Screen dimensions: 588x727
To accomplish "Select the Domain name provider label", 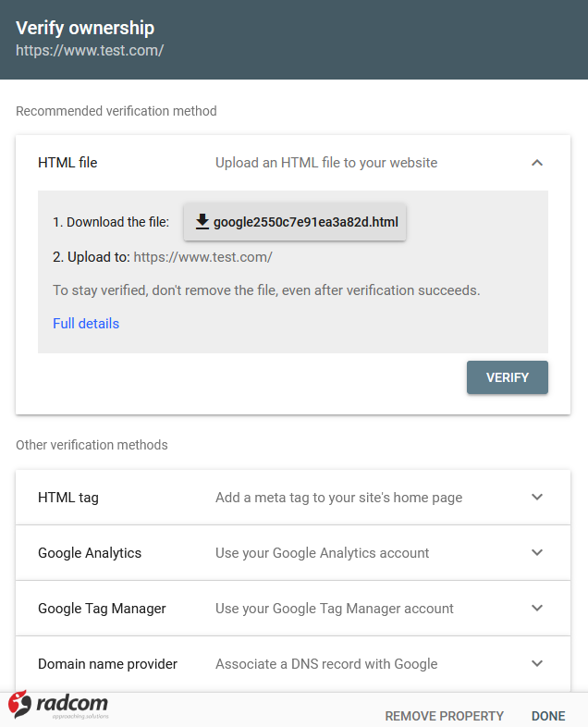I will pos(107,664).
